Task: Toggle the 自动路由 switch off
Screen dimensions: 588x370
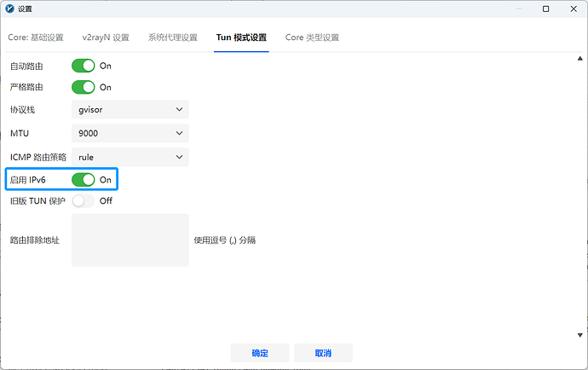Action: point(84,66)
